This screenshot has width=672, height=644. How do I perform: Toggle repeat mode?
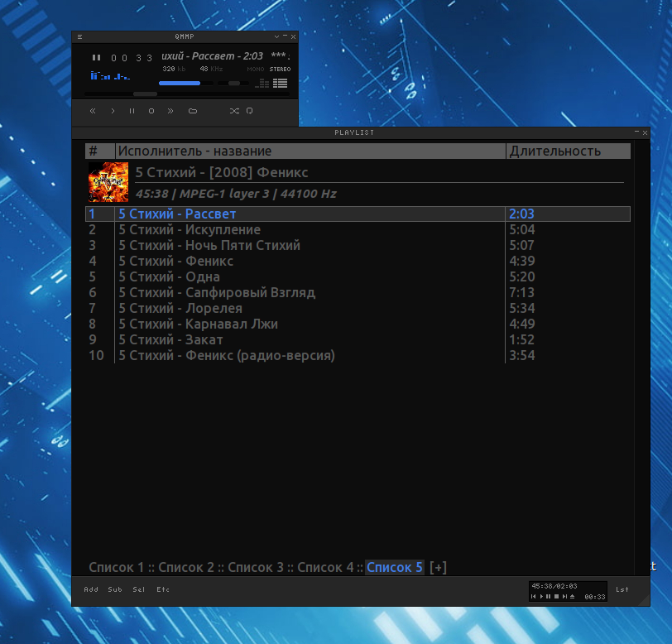pyautogui.click(x=249, y=111)
